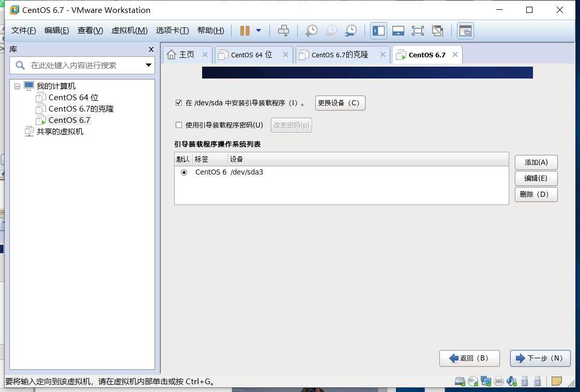Viewport: 580px width, 392px height.
Task: Open the 帮助(H) menu
Action: click(x=211, y=30)
